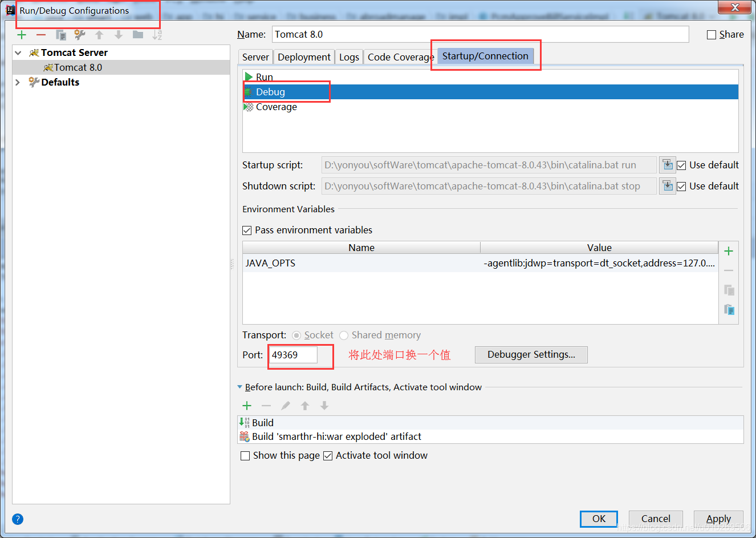This screenshot has height=538, width=756.
Task: Edit before-launch task pencil icon
Action: (286, 406)
